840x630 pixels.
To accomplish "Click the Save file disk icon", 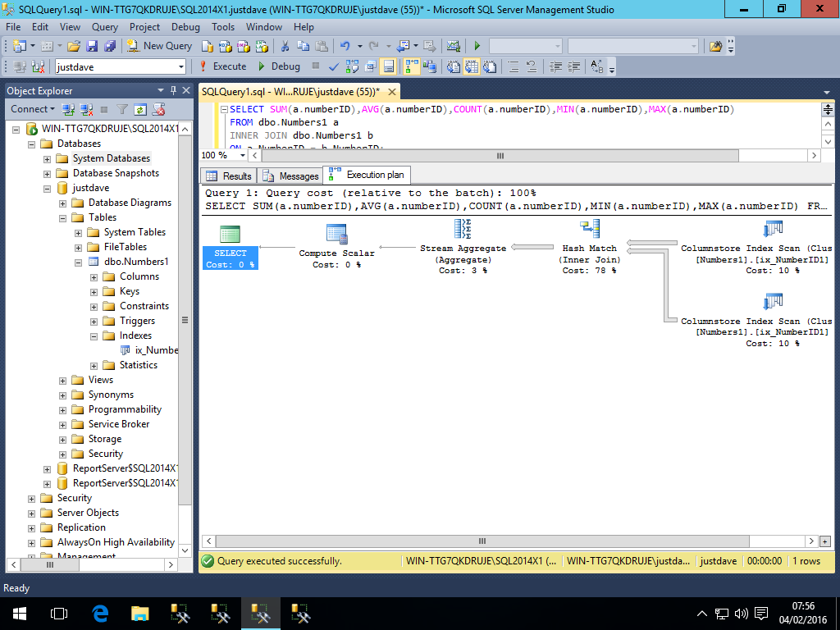I will click(91, 46).
